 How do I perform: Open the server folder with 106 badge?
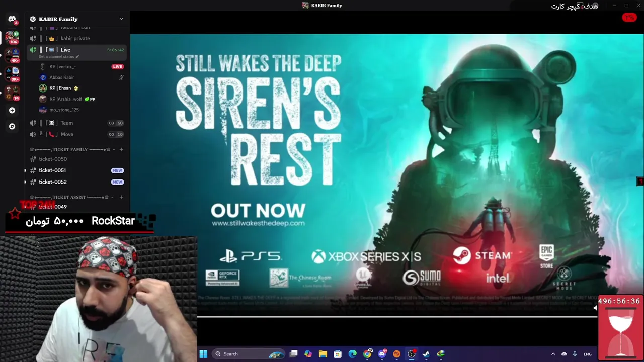[x=12, y=38]
